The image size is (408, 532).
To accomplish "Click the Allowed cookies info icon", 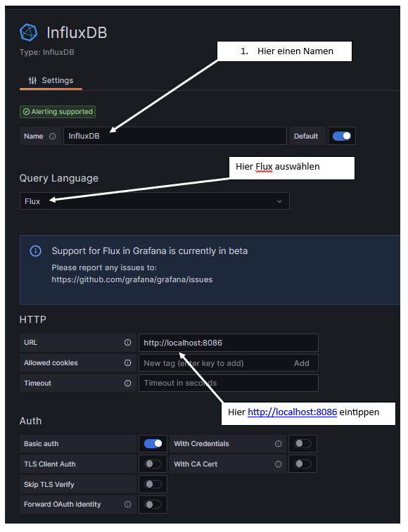I will pos(127,363).
